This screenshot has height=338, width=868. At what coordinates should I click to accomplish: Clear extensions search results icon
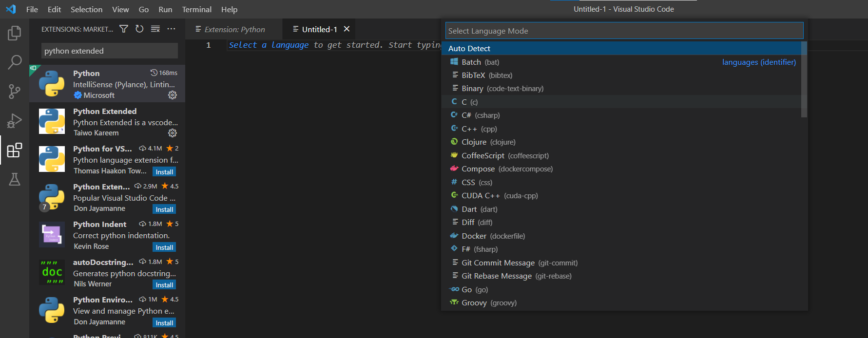(x=155, y=29)
